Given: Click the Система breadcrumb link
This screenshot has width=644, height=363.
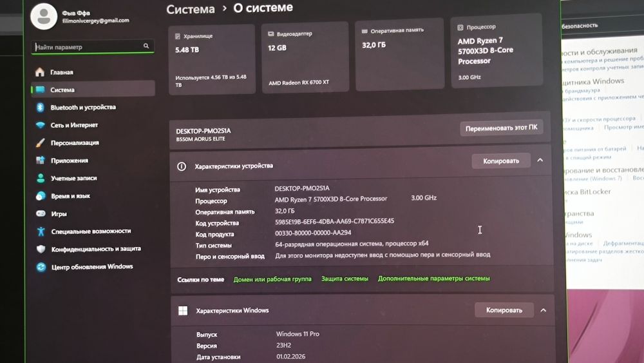Looking at the screenshot, I should tap(191, 9).
